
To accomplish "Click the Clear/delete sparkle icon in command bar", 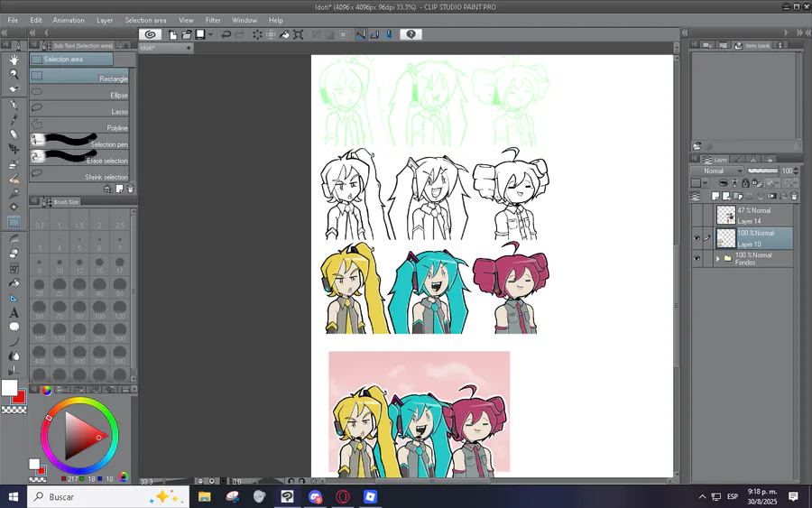I will click(257, 34).
